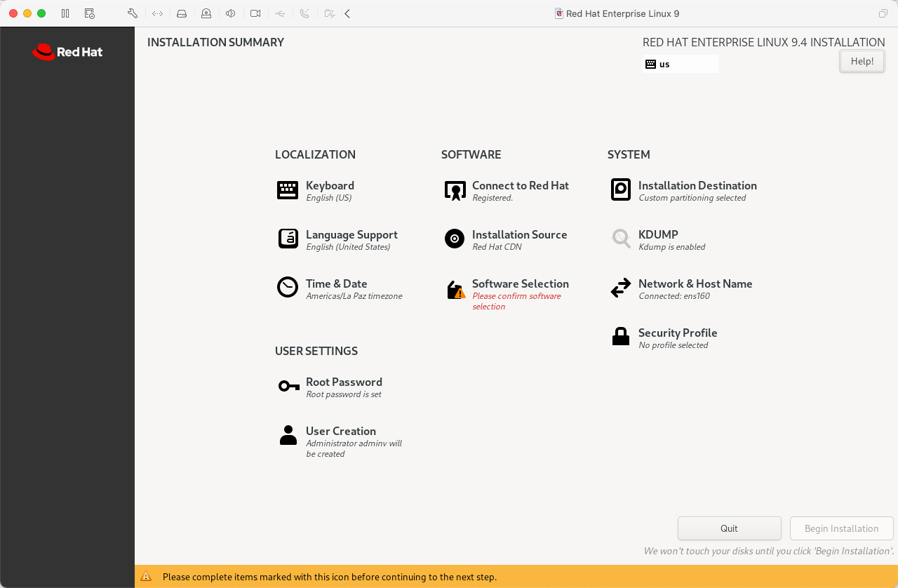Open Installation Destination disk icon
The width and height of the screenshot is (898, 588).
point(621,190)
